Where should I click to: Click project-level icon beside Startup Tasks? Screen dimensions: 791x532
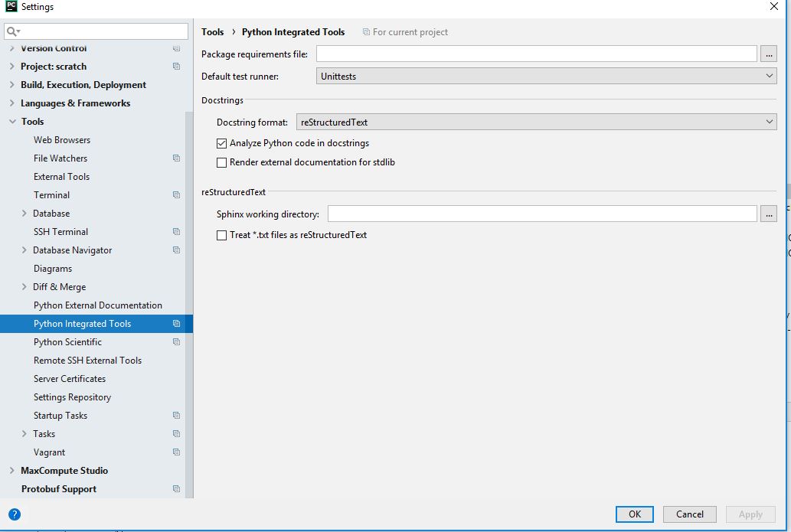pyautogui.click(x=176, y=415)
